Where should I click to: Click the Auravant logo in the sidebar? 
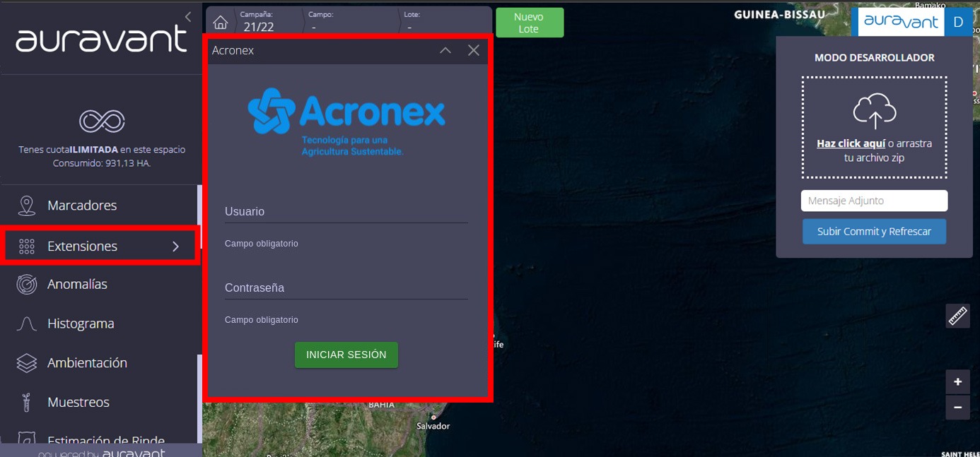101,40
